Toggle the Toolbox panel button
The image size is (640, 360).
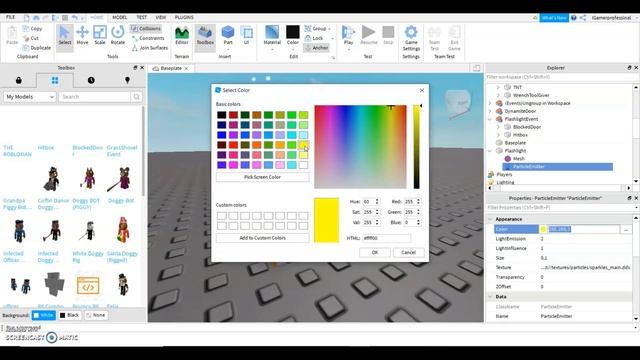click(205, 35)
